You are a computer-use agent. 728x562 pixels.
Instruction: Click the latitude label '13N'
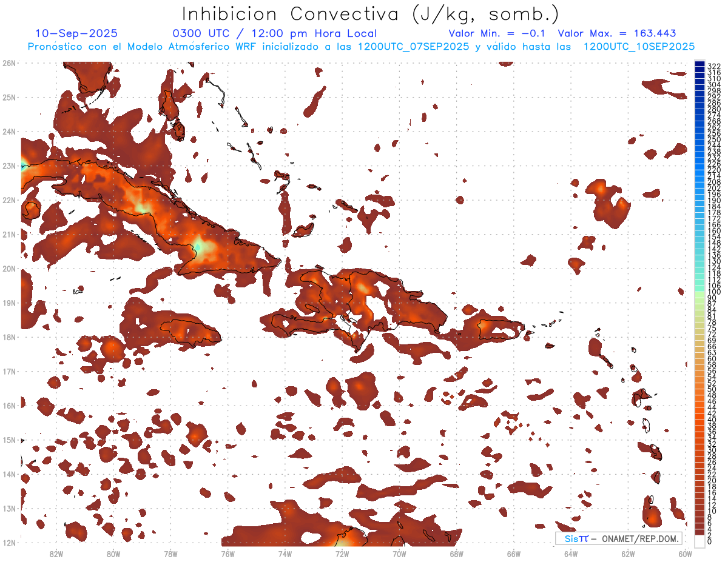click(9, 508)
